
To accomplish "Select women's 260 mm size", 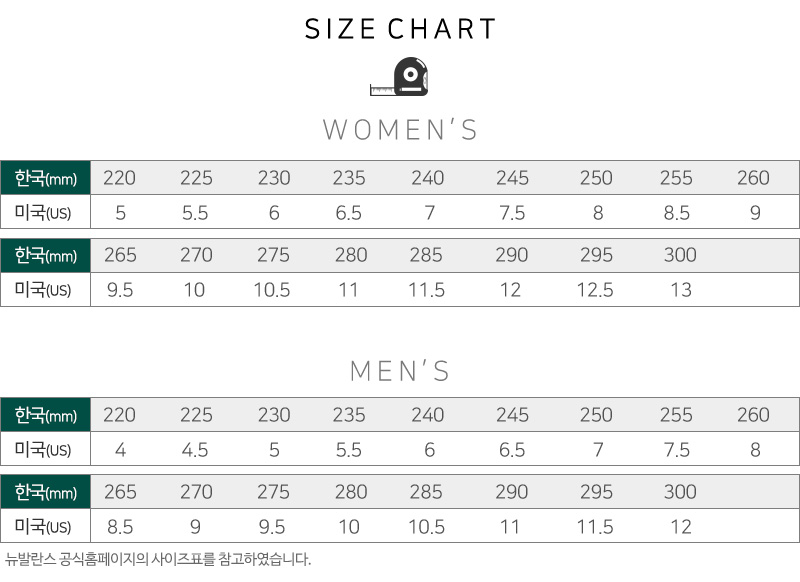I will coord(753,178).
